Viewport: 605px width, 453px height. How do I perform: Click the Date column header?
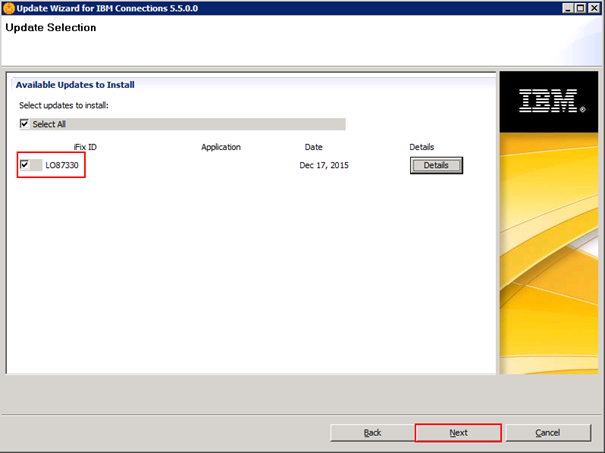tap(313, 147)
